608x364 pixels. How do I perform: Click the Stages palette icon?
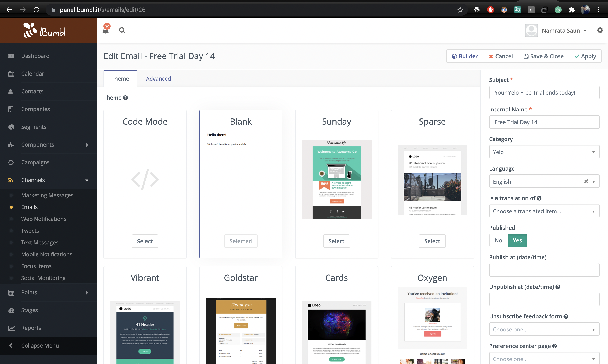click(11, 310)
